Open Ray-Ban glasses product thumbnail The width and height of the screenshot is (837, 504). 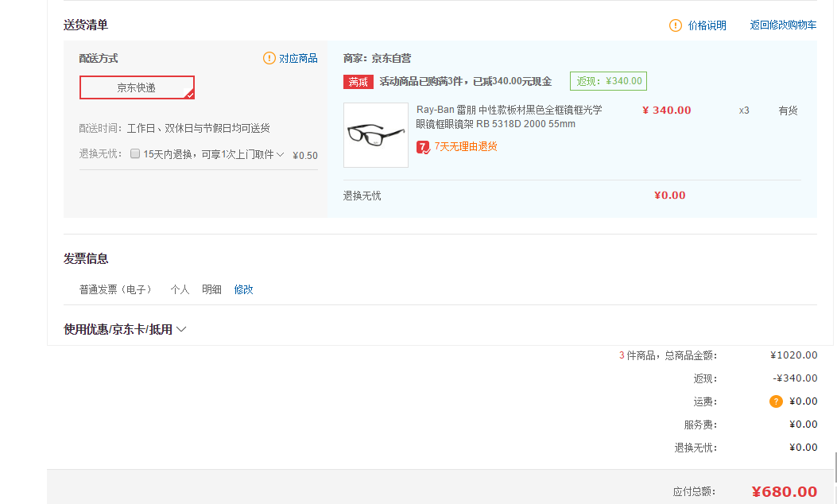pos(376,135)
